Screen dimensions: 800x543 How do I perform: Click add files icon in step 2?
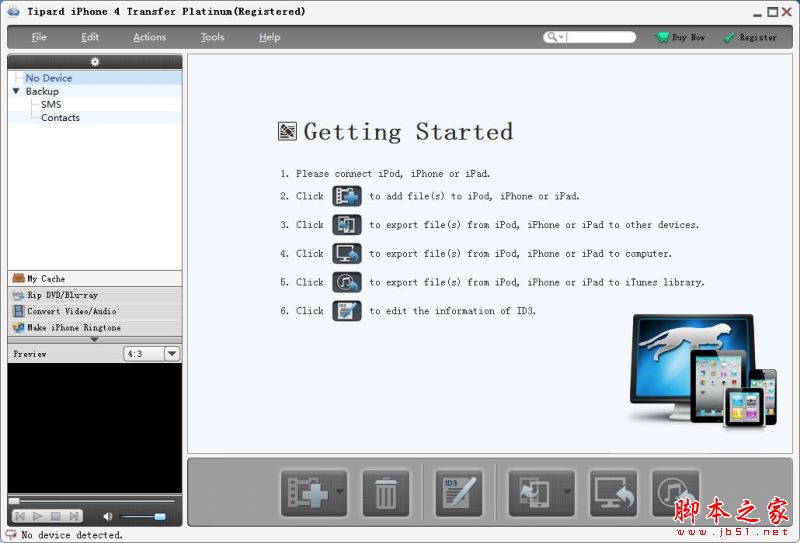[347, 196]
